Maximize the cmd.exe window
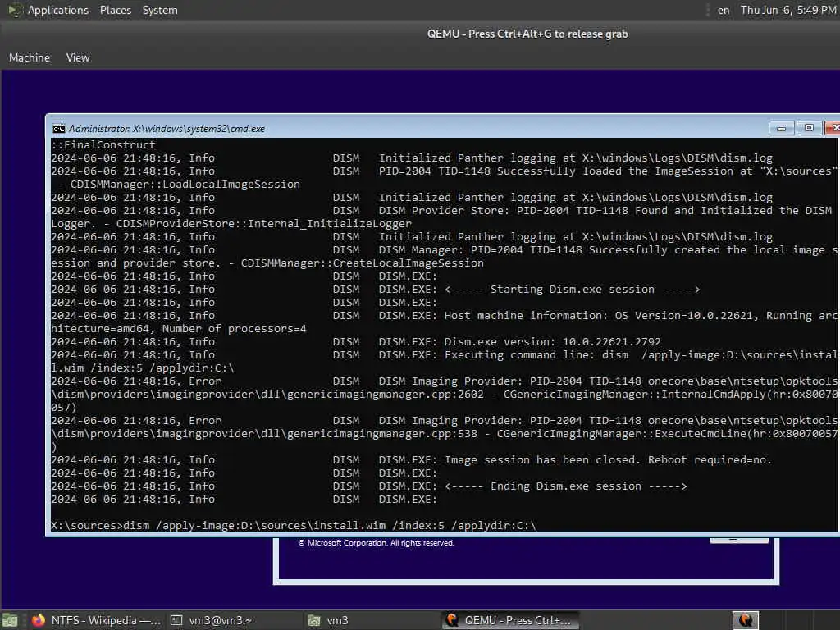Image resolution: width=840 pixels, height=630 pixels. coord(809,128)
